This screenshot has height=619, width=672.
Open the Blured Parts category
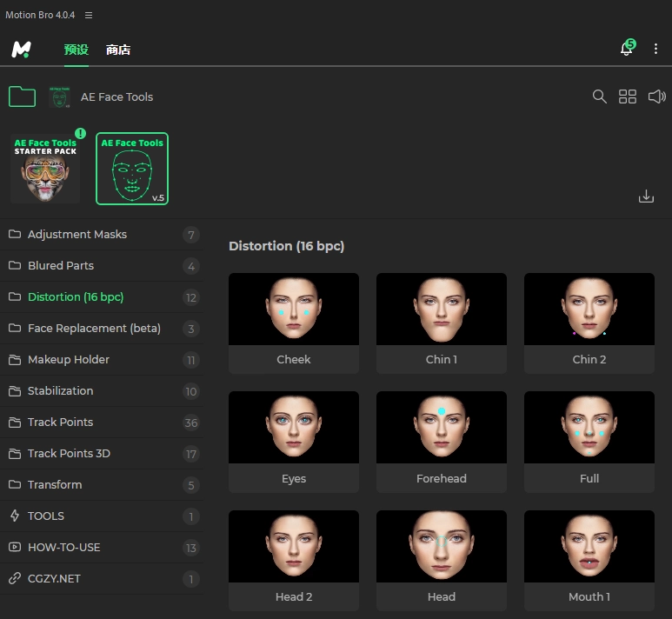point(102,266)
